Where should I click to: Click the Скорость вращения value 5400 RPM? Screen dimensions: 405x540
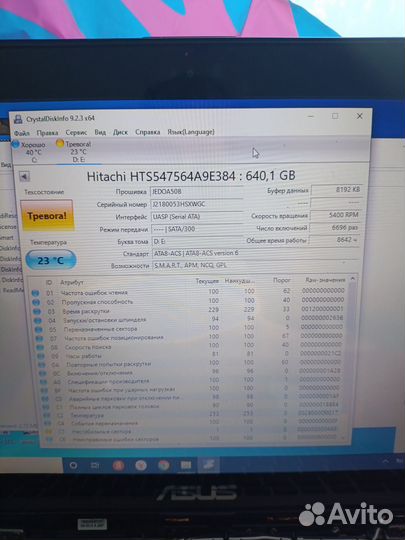pyautogui.click(x=335, y=215)
